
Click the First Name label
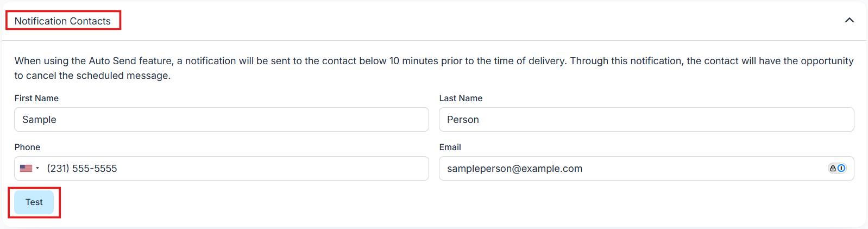36,98
